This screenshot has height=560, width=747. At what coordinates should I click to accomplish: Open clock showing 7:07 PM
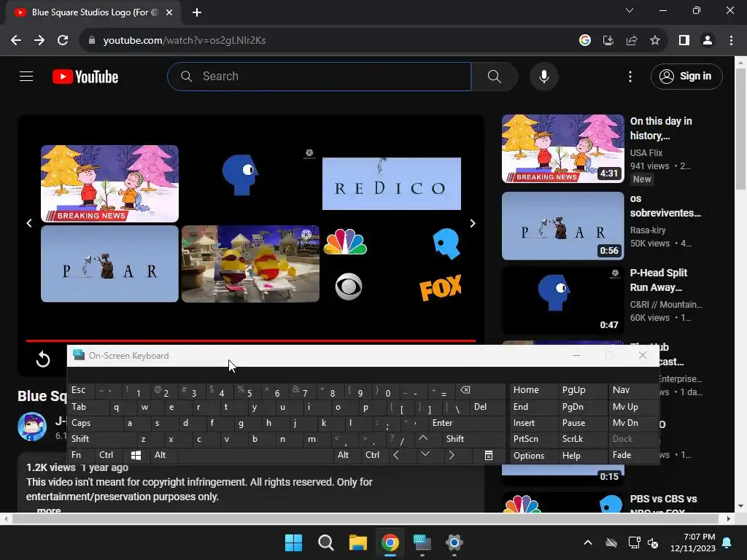693,542
